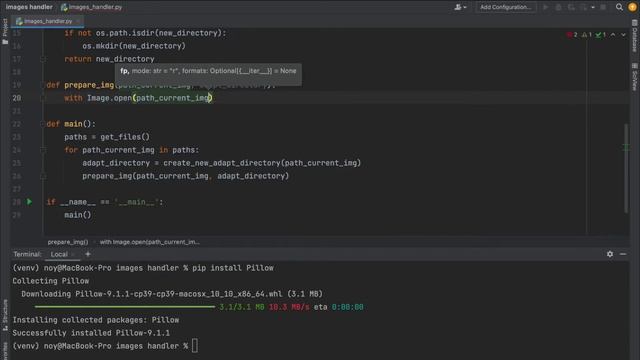The height and width of the screenshot is (360, 640).
Task: Click the yellow warnings count indicator
Action: pos(587,35)
